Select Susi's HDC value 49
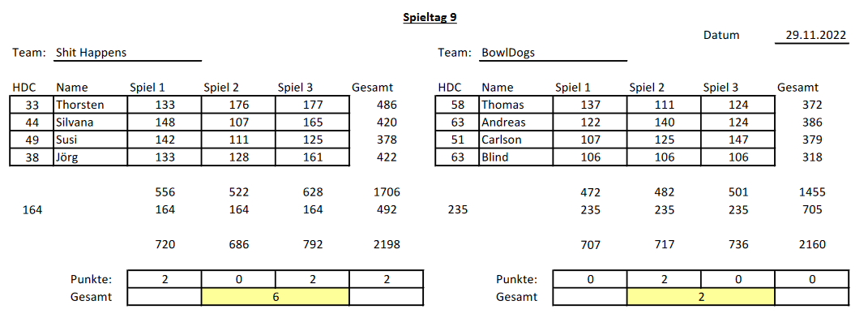 pos(32,140)
